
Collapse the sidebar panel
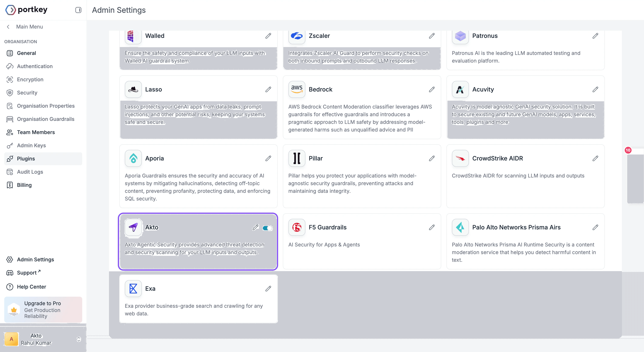(78, 10)
